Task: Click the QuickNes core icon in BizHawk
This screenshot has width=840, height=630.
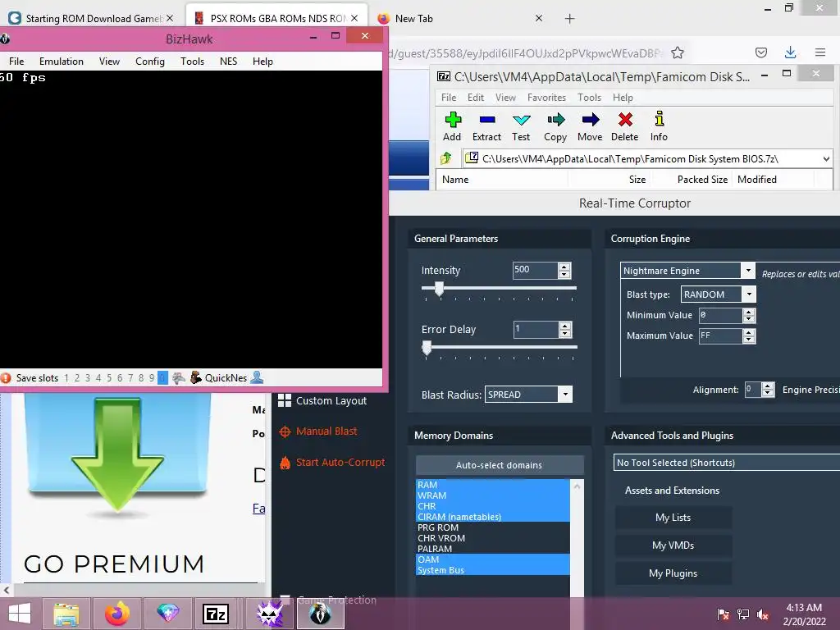Action: point(195,377)
